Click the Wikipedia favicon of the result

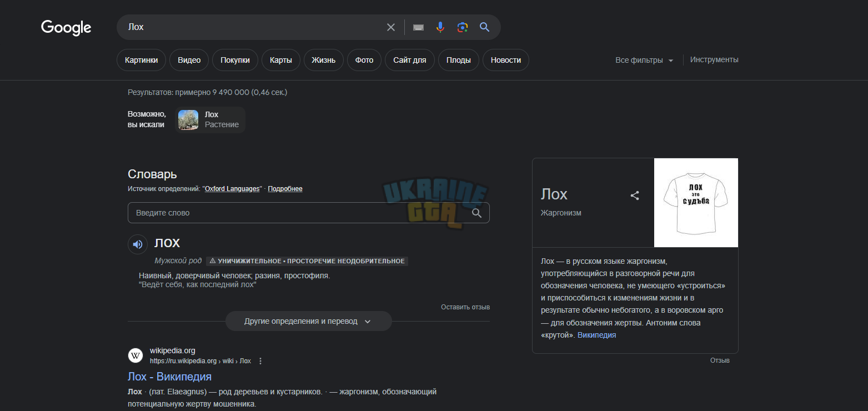(x=136, y=355)
